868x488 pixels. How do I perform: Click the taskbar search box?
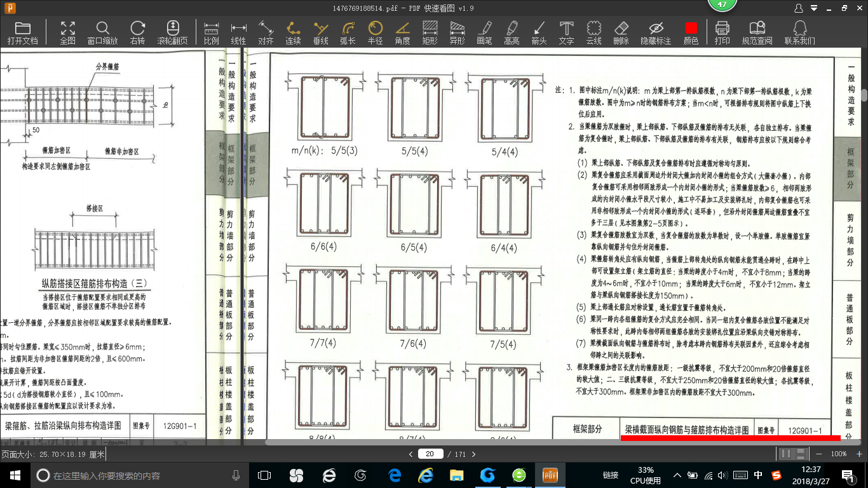pyautogui.click(x=140, y=475)
